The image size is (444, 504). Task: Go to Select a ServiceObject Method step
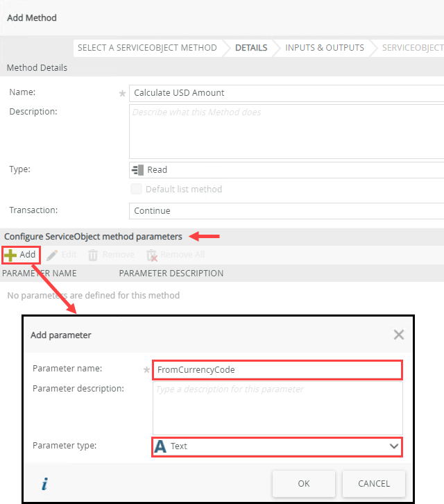tap(147, 48)
